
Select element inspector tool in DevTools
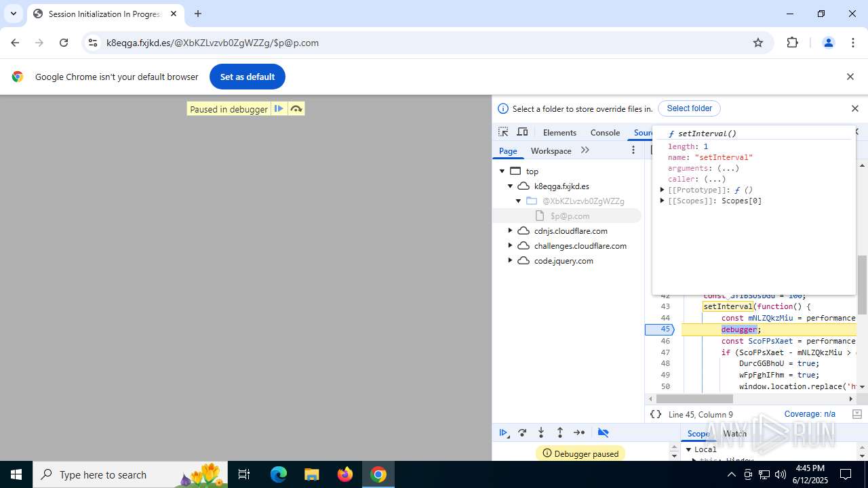pos(503,132)
